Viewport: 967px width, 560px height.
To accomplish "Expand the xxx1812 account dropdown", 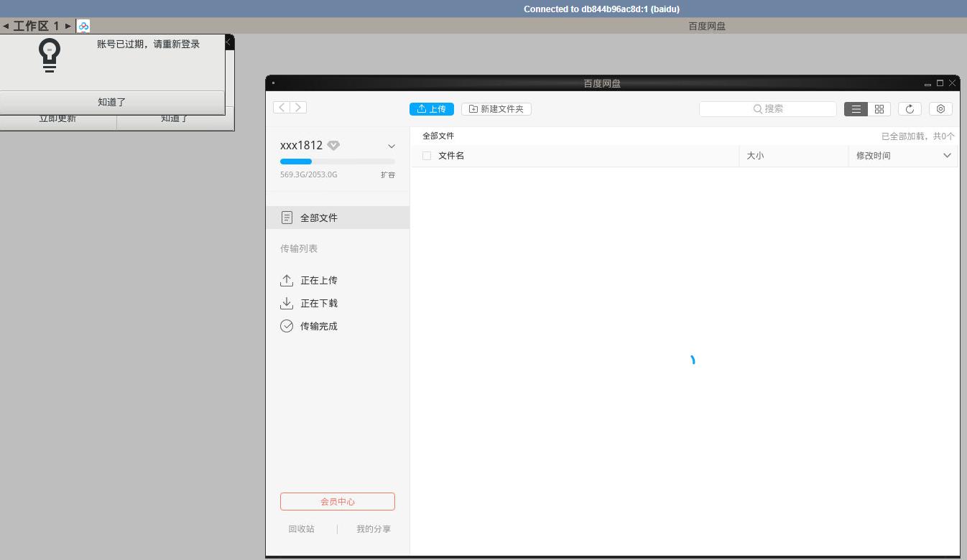I will [392, 145].
